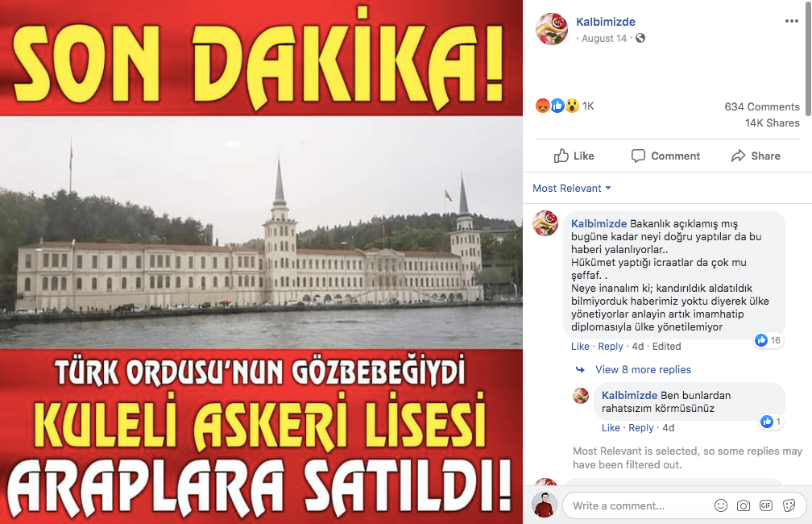This screenshot has width=812, height=524.
Task: Click the angry reaction emoji icon
Action: point(543,106)
